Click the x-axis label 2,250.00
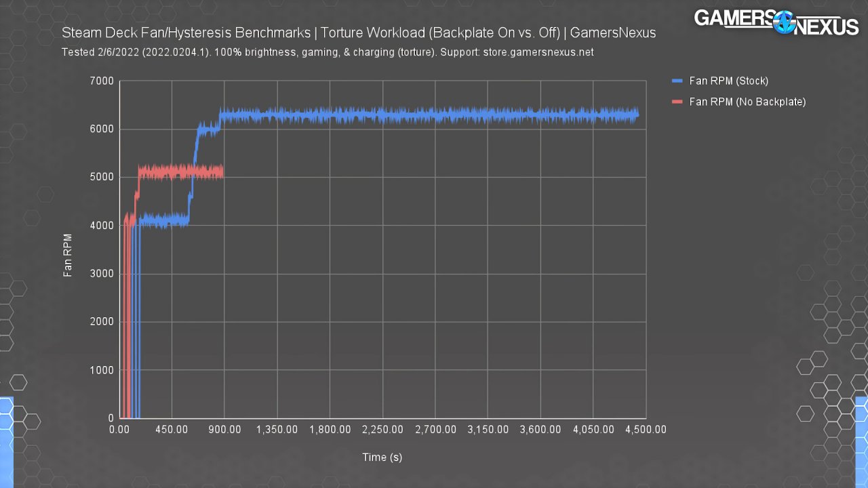This screenshot has width=868, height=488. click(382, 430)
